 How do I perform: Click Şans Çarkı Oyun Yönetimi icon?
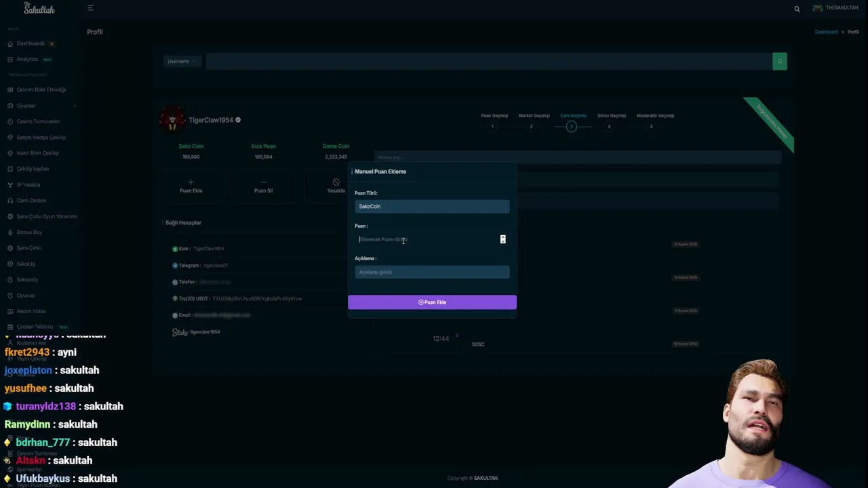coord(10,216)
